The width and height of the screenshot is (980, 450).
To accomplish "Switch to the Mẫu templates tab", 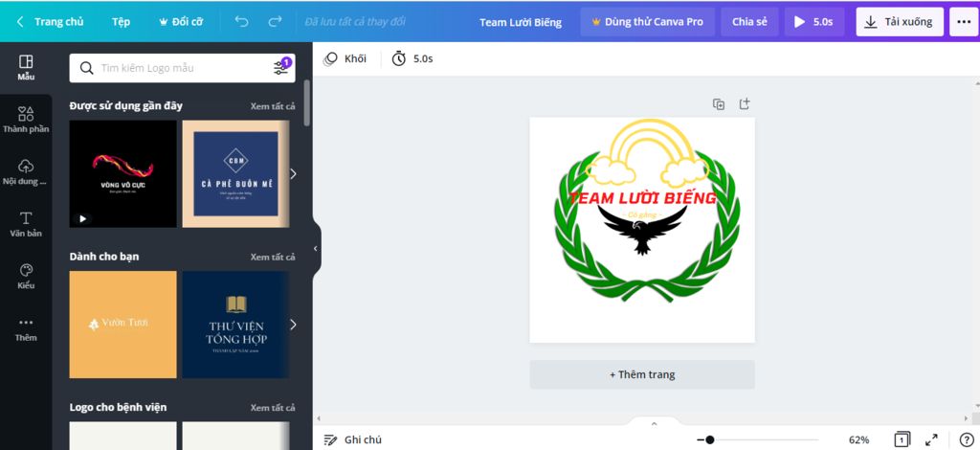I will (x=26, y=67).
